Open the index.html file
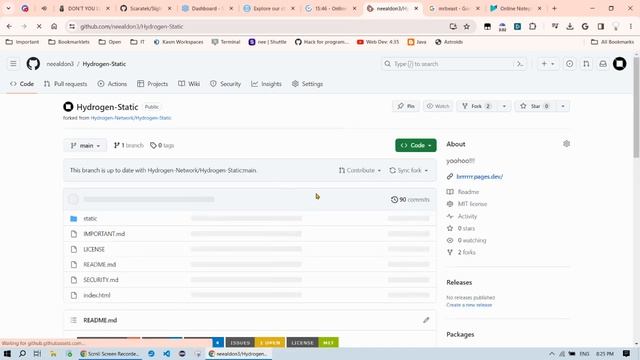640x360 pixels. pyautogui.click(x=97, y=295)
